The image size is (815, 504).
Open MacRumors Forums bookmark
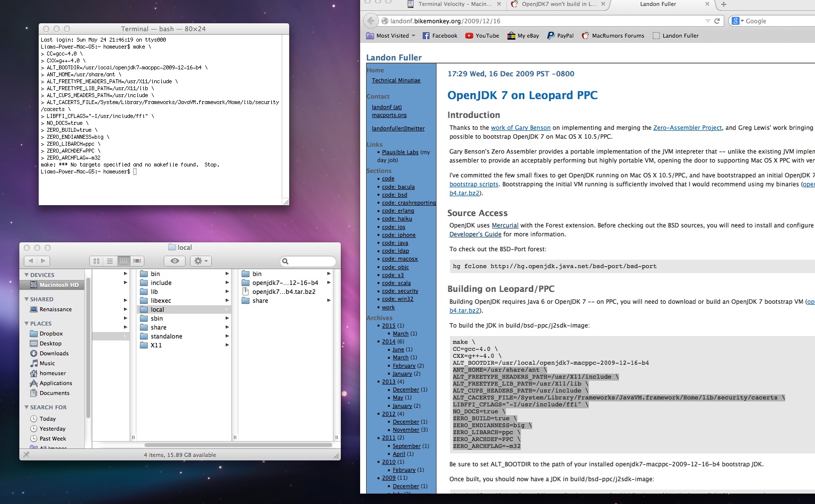point(613,36)
